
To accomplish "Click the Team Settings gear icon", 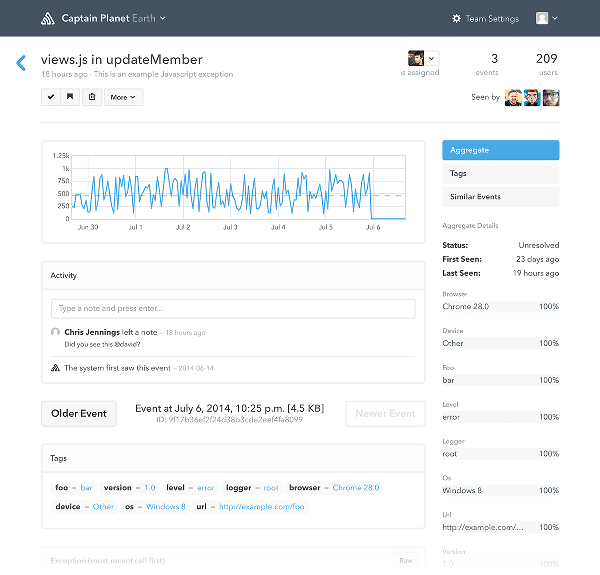I will pyautogui.click(x=457, y=18).
